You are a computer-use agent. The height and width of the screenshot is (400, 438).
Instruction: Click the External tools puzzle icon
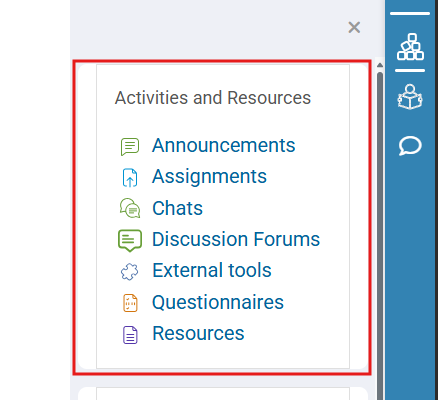pos(130,272)
